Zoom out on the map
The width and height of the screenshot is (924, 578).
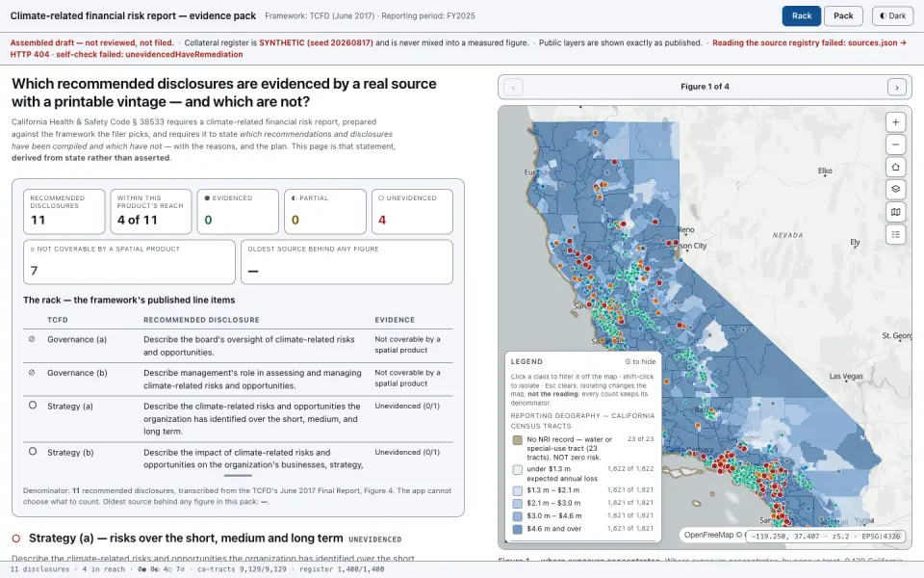[895, 144]
